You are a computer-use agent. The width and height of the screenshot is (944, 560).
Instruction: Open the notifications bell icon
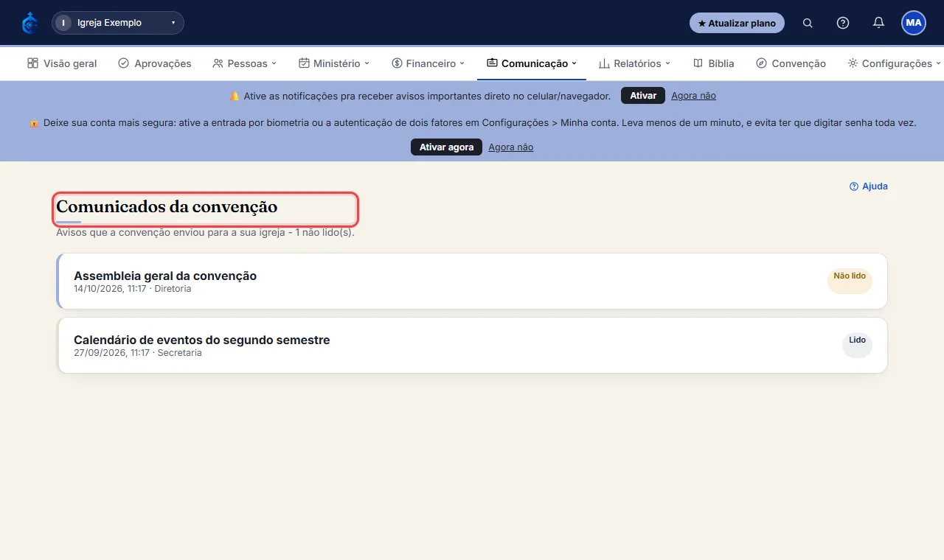[x=878, y=23]
